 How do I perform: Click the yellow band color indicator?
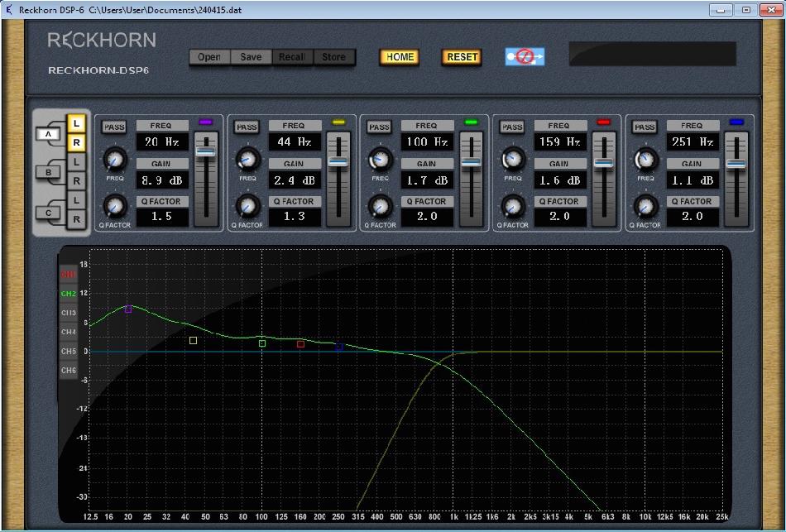click(338, 122)
